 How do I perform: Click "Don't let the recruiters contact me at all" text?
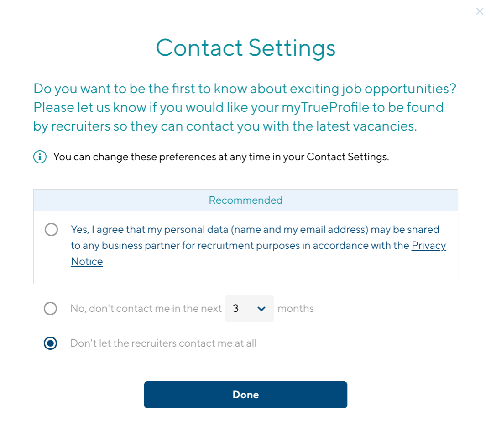coord(163,343)
